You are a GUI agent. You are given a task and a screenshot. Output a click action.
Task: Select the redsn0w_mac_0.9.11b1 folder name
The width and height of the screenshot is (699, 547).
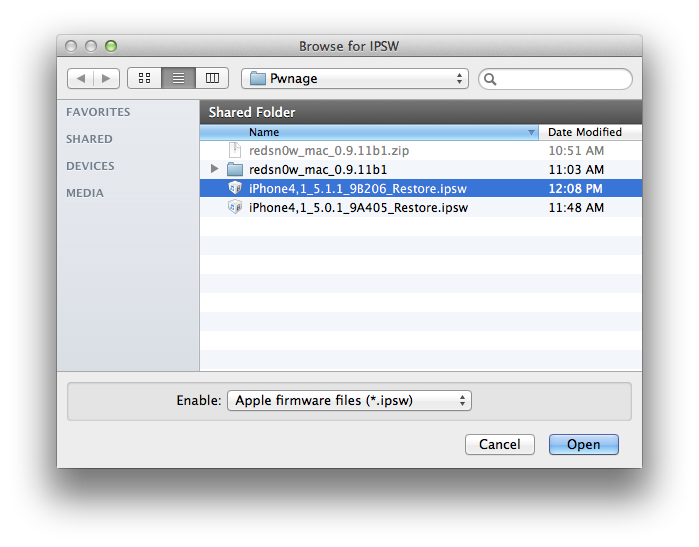318,170
